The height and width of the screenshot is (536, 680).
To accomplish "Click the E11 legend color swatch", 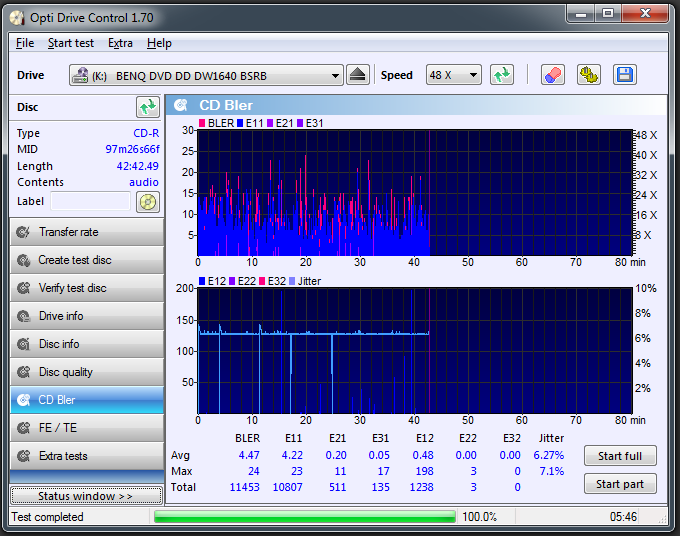I will point(240,123).
